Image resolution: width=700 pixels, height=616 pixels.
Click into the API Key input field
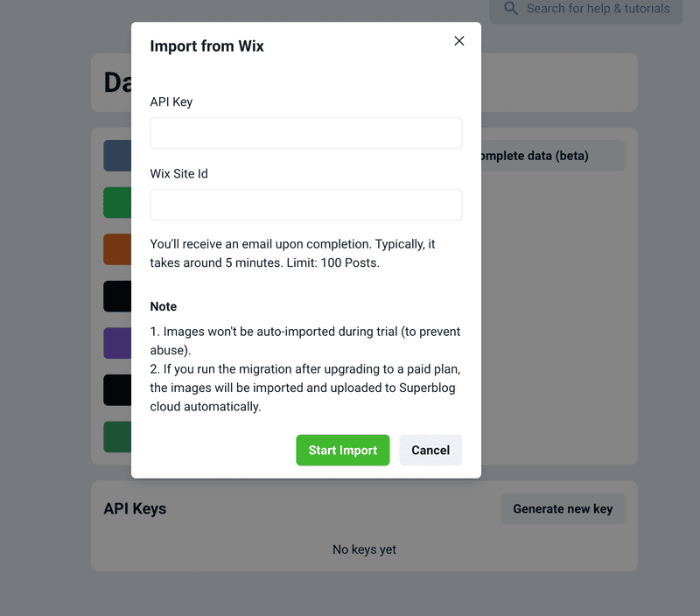pyautogui.click(x=305, y=133)
